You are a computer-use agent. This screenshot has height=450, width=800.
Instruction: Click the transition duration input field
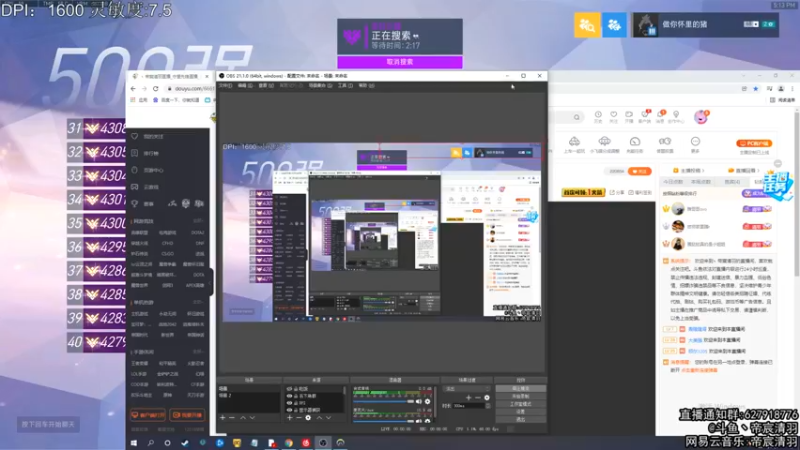(468, 406)
